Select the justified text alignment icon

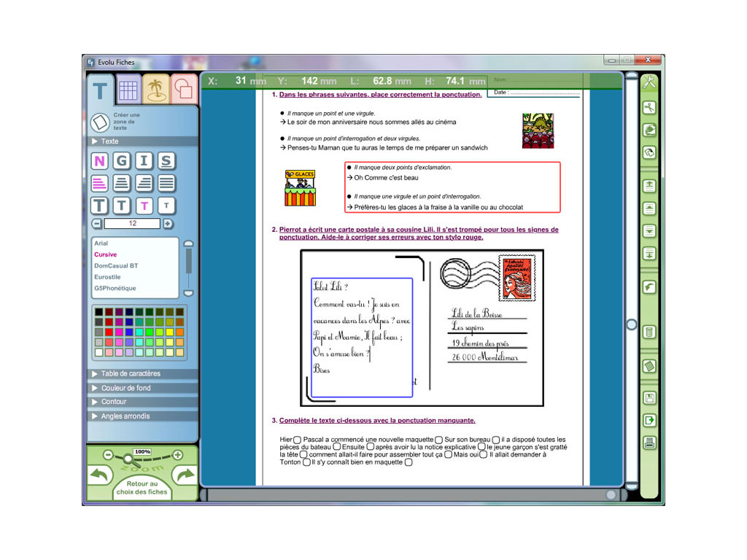[166, 183]
